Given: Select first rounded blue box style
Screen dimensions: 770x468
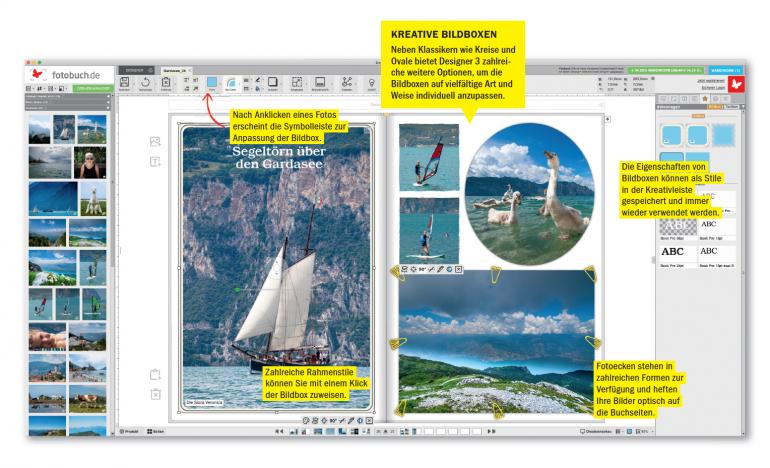Looking at the screenshot, I should [x=671, y=136].
